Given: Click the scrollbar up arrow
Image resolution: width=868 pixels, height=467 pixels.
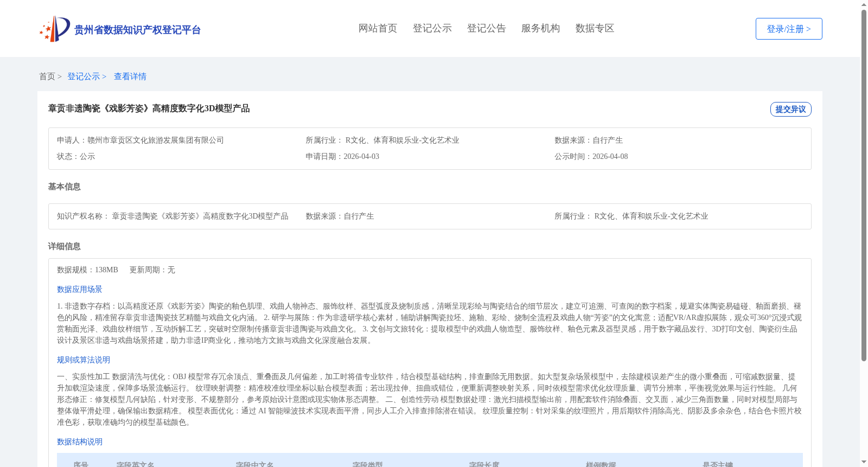Looking at the screenshot, I should (864, 4).
